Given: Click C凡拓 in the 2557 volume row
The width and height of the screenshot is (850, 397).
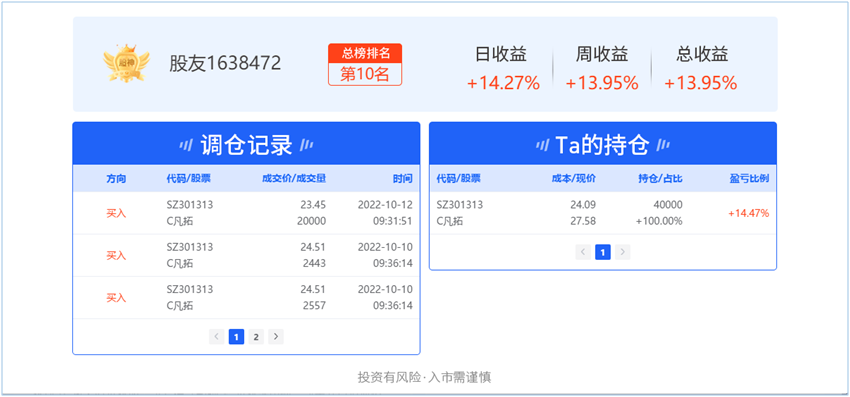Looking at the screenshot, I should pyautogui.click(x=179, y=306).
